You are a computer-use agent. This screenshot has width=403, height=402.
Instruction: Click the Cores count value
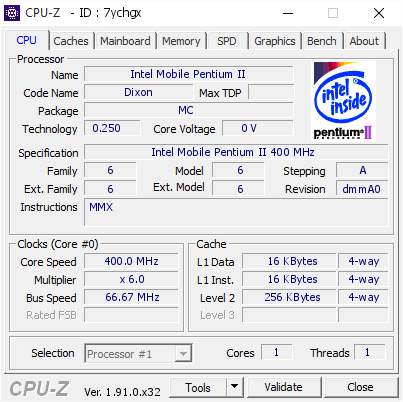coord(277,352)
